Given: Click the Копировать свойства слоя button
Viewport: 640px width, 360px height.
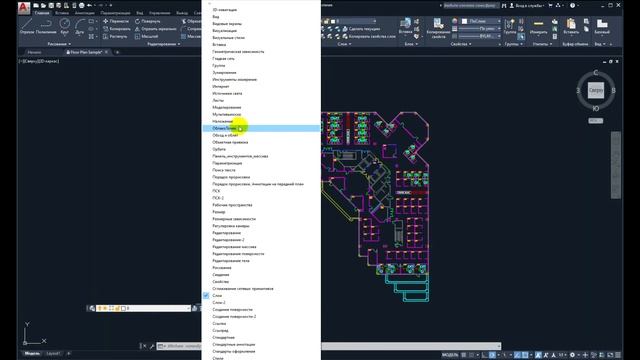Looking at the screenshot, I should tap(369, 36).
